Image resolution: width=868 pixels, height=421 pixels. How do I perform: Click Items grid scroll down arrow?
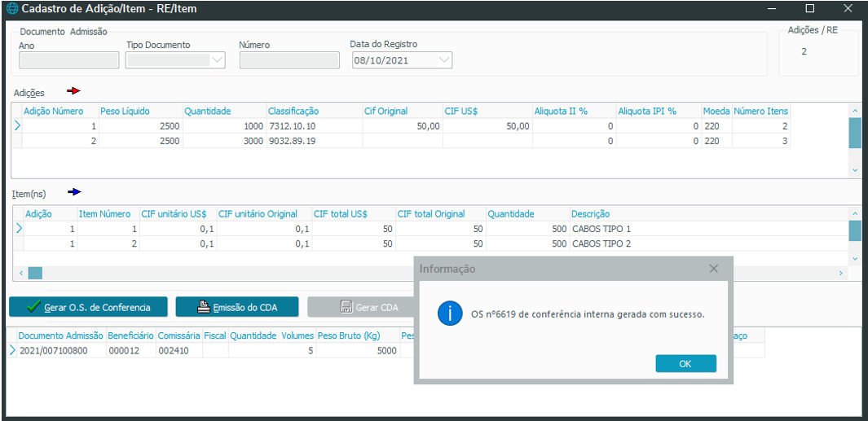[x=855, y=259]
